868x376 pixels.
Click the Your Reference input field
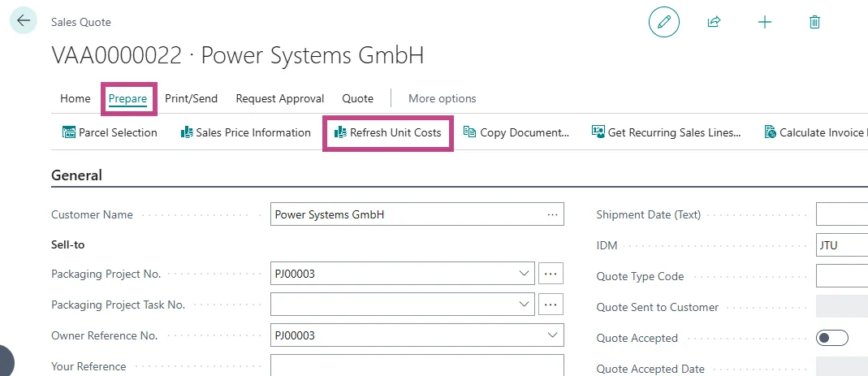(417, 365)
